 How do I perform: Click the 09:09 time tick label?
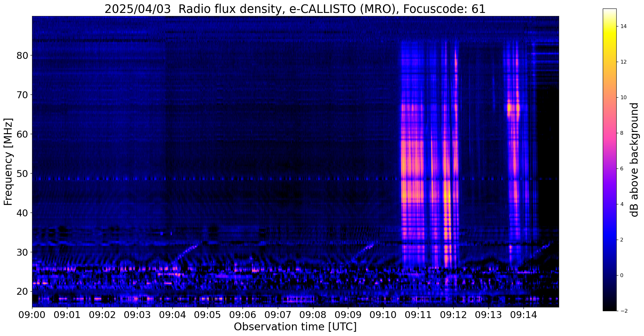[348, 314]
